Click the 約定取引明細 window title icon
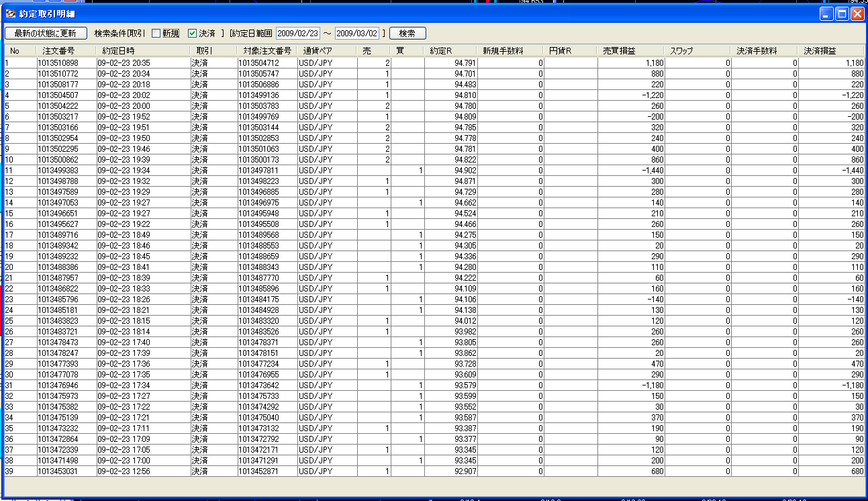 [x=10, y=13]
